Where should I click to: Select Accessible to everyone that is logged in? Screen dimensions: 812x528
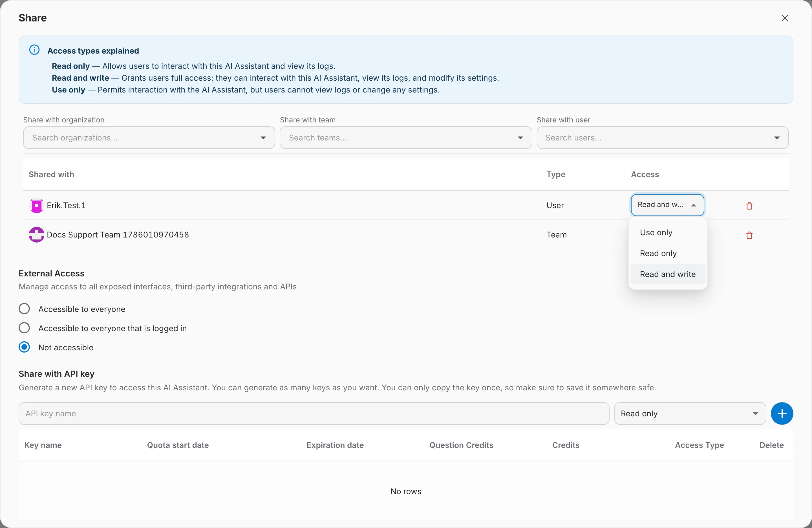tap(24, 328)
